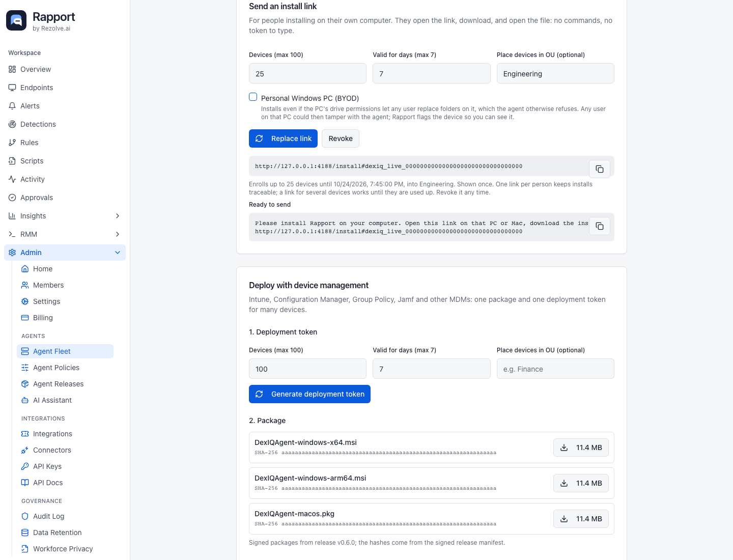
Task: Expand the RMM submenu
Action: coord(65,234)
